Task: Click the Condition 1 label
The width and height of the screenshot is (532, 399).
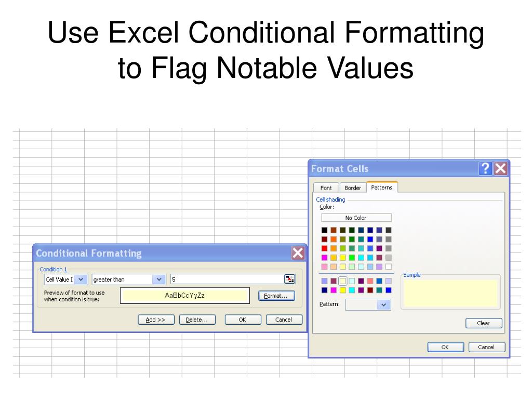Action: 54,269
